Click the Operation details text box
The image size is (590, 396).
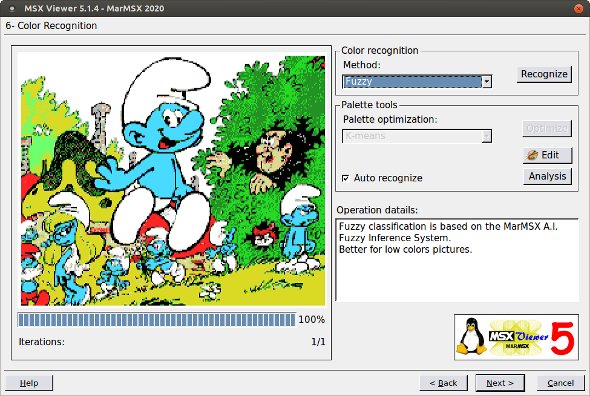pos(457,260)
